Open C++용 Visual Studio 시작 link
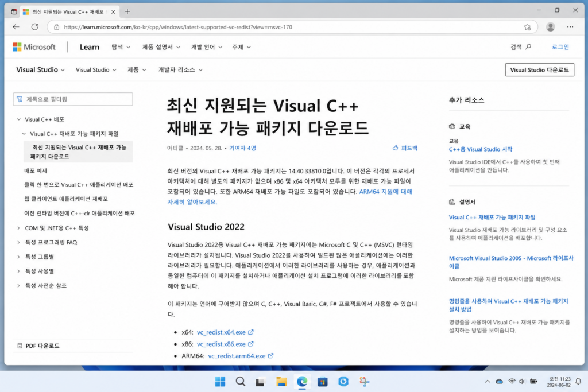The width and height of the screenshot is (588, 392). point(481,149)
